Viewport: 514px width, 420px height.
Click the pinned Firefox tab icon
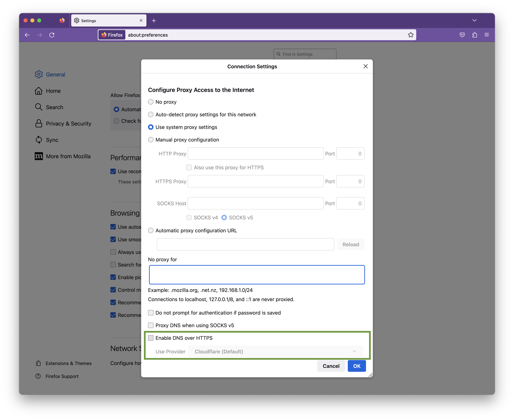coord(62,20)
